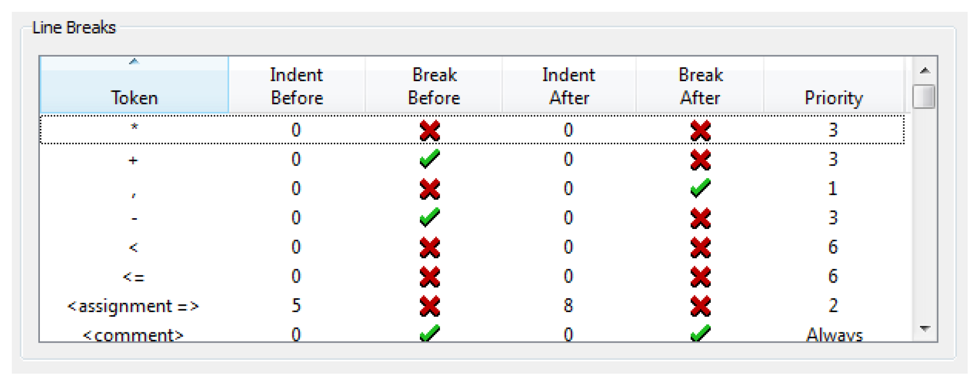The height and width of the screenshot is (386, 980).
Task: Toggle Break After green check for comma token
Action: [700, 188]
